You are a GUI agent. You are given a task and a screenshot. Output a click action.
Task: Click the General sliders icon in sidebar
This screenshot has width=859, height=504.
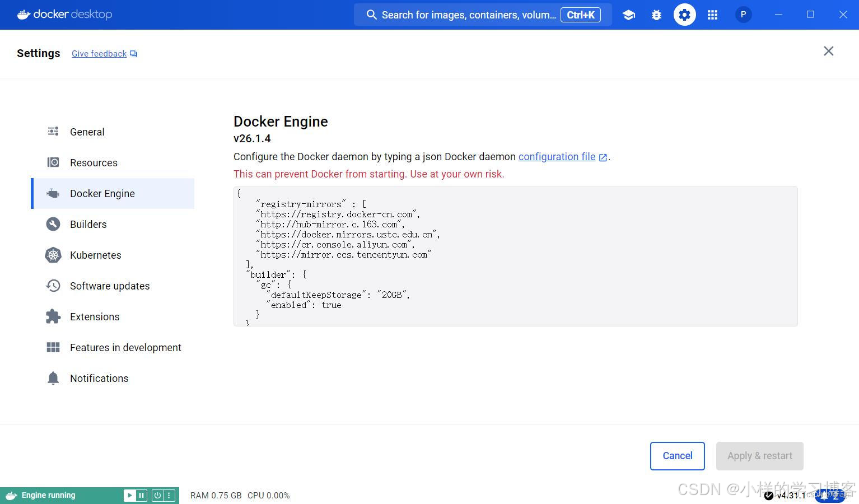click(53, 132)
